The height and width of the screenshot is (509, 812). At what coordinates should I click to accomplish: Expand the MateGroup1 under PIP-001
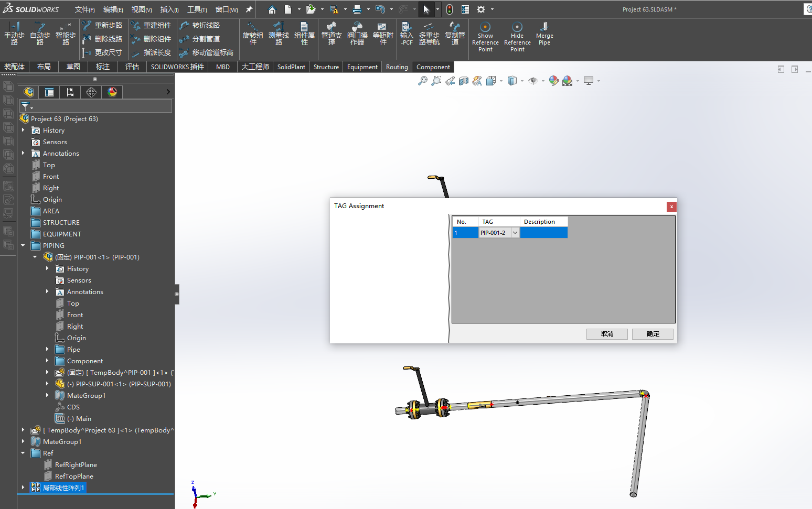tap(47, 395)
